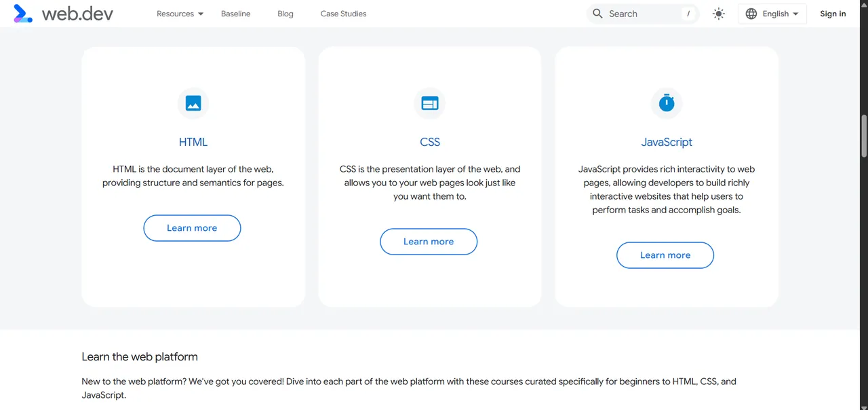Viewport: 868px width, 410px height.
Task: Click the CSS card description text
Action: click(430, 183)
